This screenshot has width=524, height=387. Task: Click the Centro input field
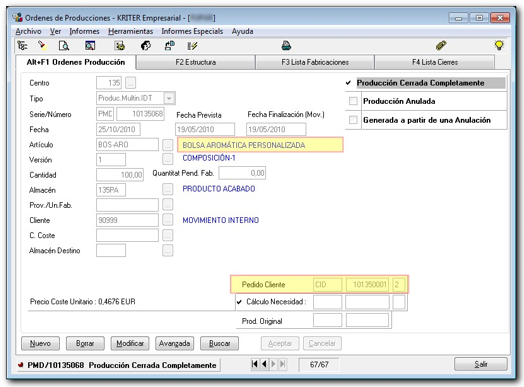click(109, 83)
